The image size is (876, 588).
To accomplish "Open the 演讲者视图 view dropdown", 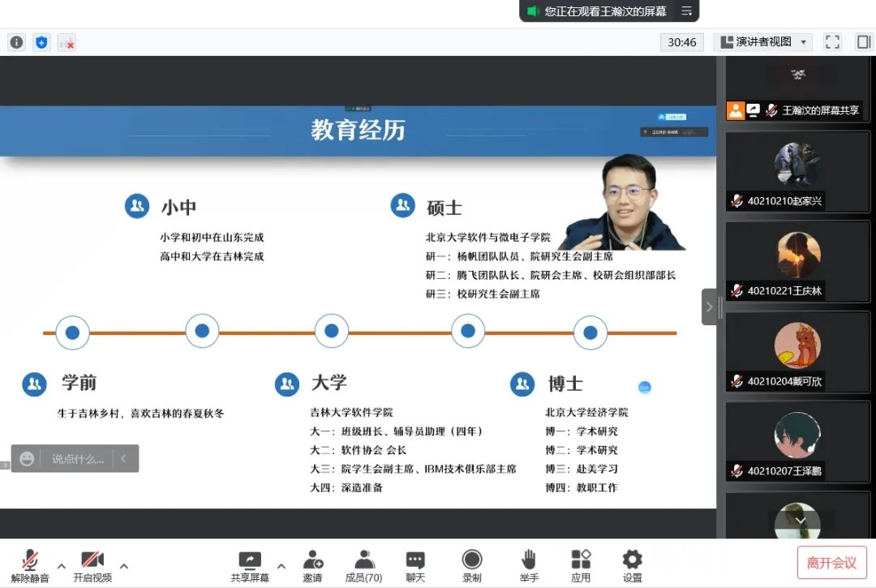I will [762, 42].
